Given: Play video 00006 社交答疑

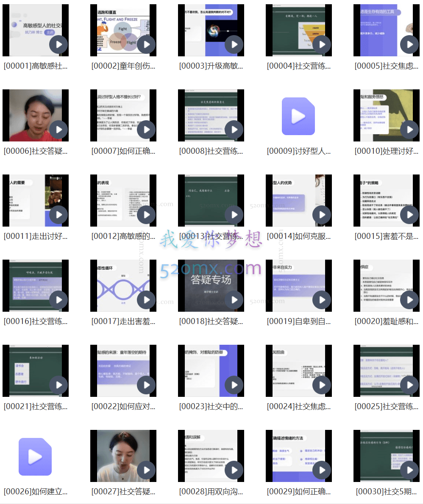Looking at the screenshot, I should pos(58,130).
